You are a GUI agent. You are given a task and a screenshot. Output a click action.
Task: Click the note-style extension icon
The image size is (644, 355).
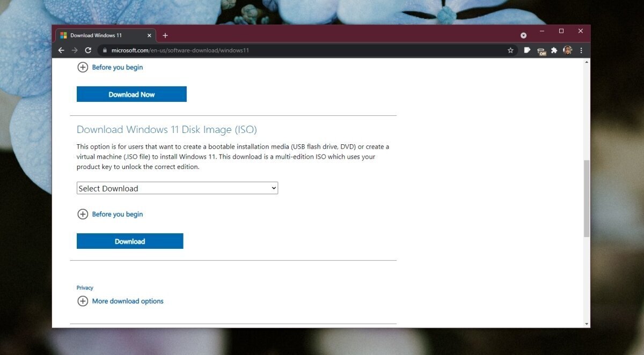click(x=527, y=50)
